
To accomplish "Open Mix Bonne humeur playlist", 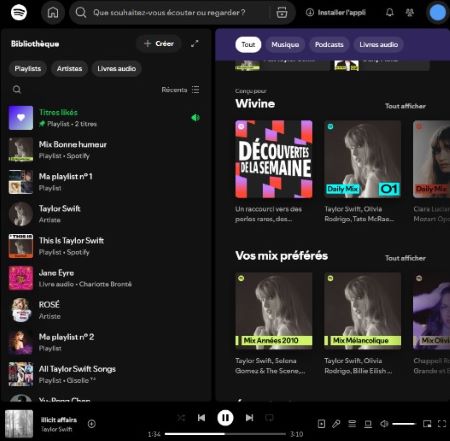I will 105,150.
